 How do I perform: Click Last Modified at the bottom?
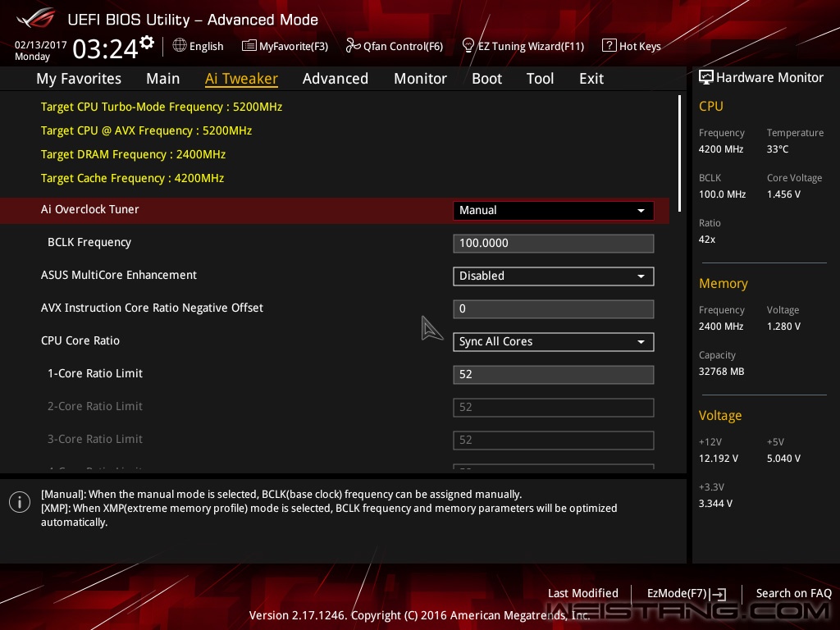coord(583,593)
